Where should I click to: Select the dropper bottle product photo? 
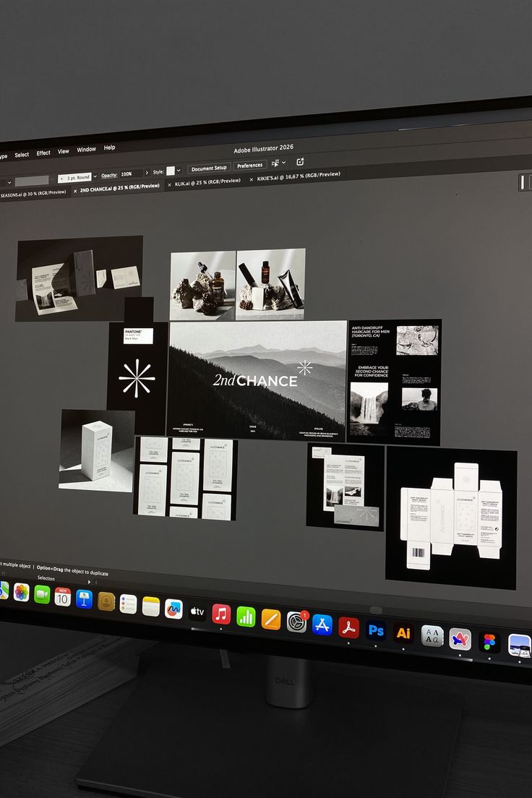coord(203,286)
